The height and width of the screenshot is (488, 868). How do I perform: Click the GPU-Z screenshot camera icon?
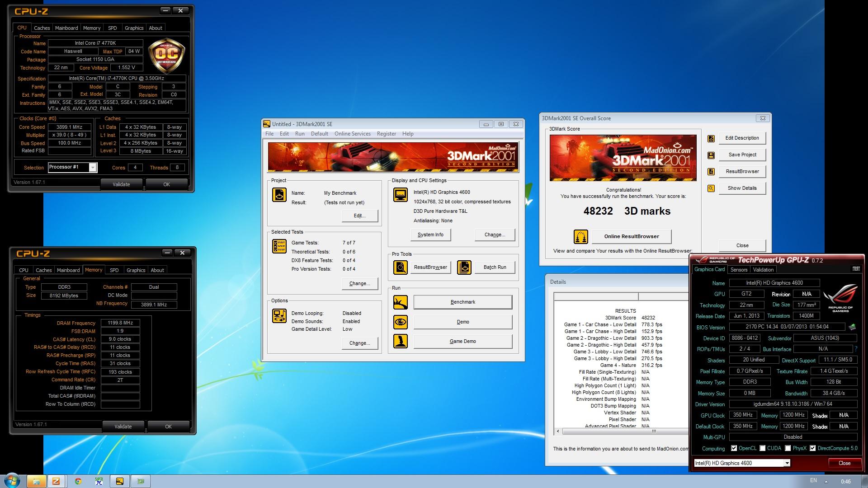(856, 269)
